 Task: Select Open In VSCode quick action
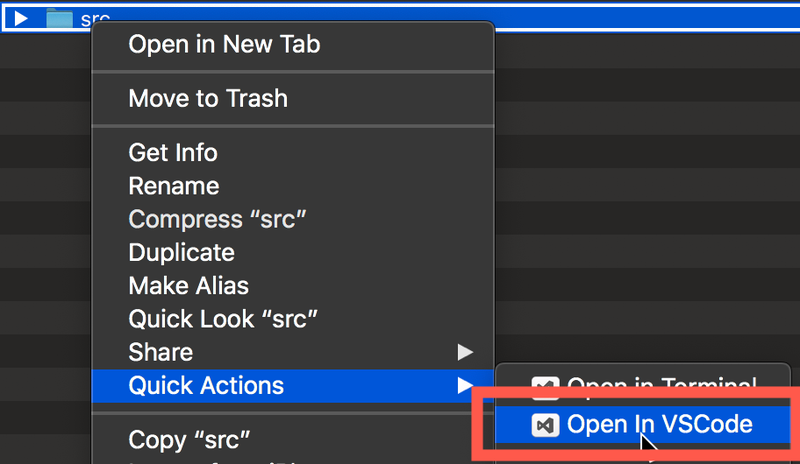click(x=642, y=425)
